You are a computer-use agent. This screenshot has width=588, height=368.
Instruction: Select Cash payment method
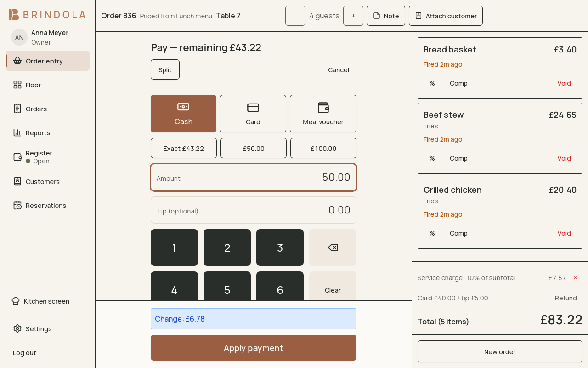(x=183, y=114)
